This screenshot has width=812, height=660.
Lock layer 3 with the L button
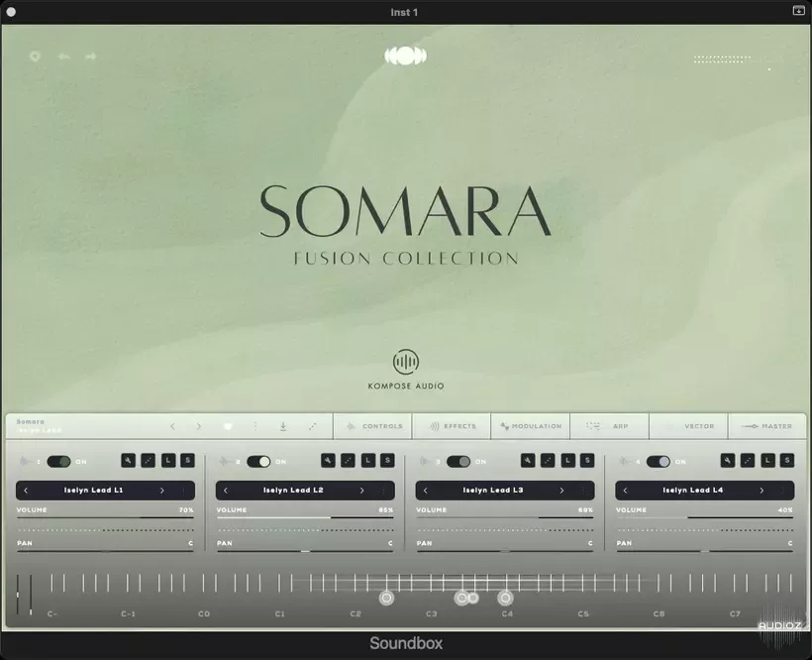tap(568, 460)
